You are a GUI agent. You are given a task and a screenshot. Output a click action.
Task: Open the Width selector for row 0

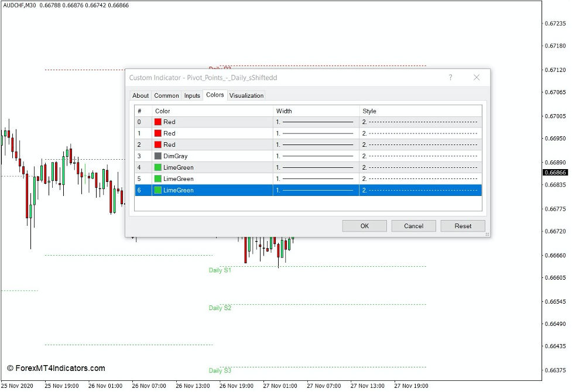click(x=316, y=122)
